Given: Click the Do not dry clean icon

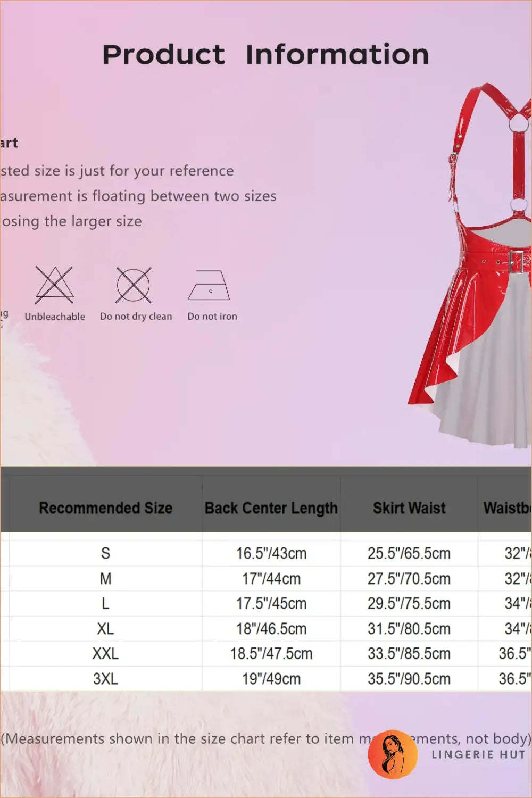Looking at the screenshot, I should 134,285.
